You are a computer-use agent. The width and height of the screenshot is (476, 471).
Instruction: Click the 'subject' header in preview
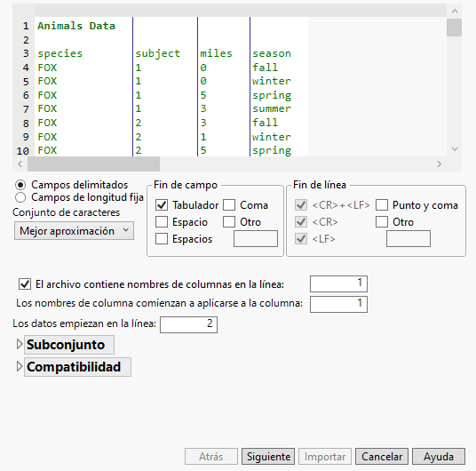click(x=158, y=54)
